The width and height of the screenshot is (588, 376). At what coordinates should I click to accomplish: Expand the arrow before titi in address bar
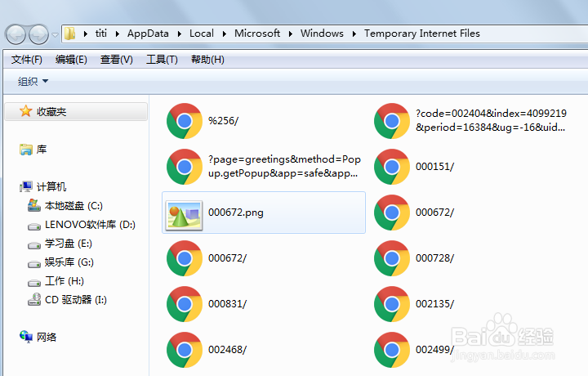86,34
